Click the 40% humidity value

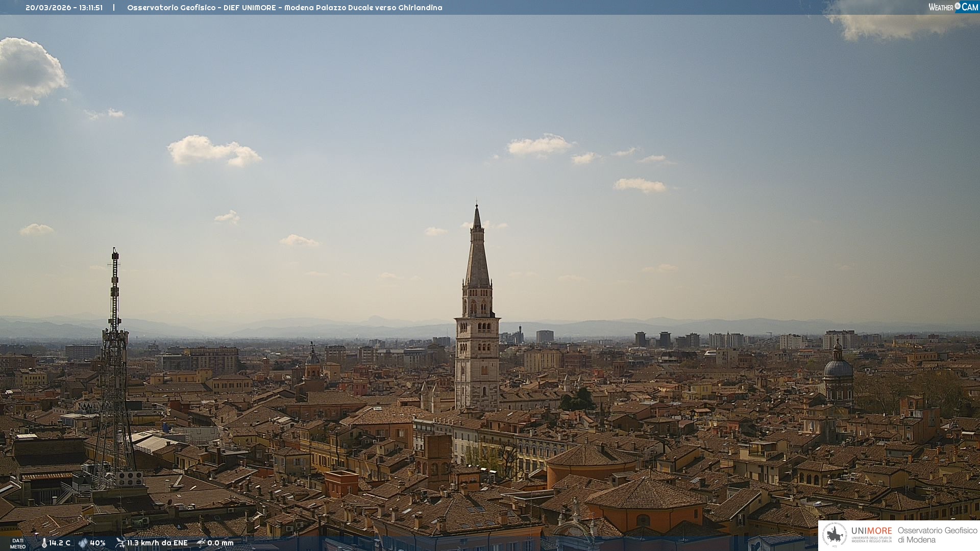[x=97, y=543]
